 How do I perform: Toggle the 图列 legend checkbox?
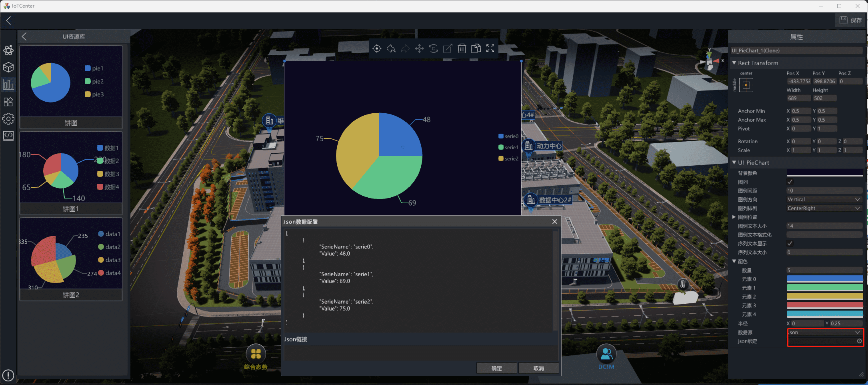click(x=790, y=182)
